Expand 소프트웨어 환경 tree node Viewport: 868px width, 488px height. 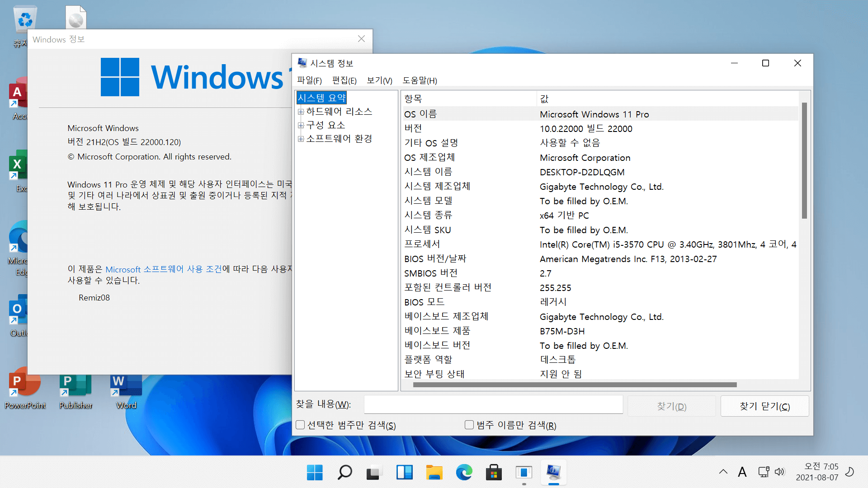coord(301,139)
